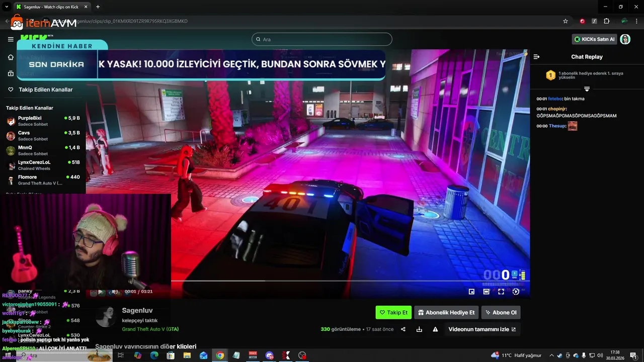Click the Home icon in Kick sidebar
The height and width of the screenshot is (362, 644).
click(11, 57)
